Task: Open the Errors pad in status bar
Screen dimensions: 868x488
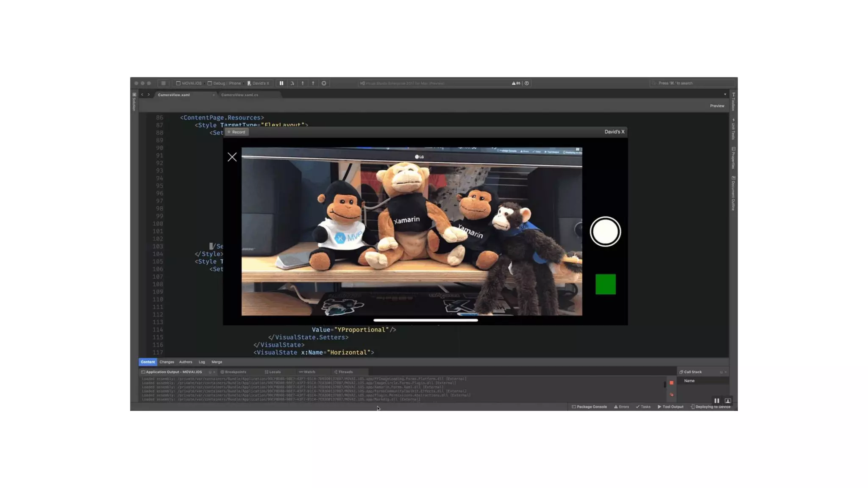Action: (621, 407)
